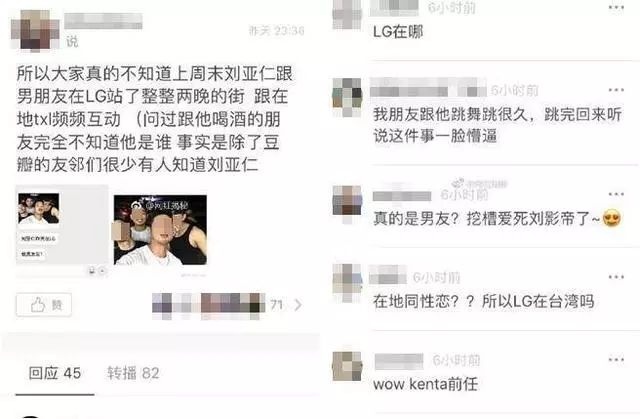Switch to the 回应 45 tab

click(x=55, y=373)
